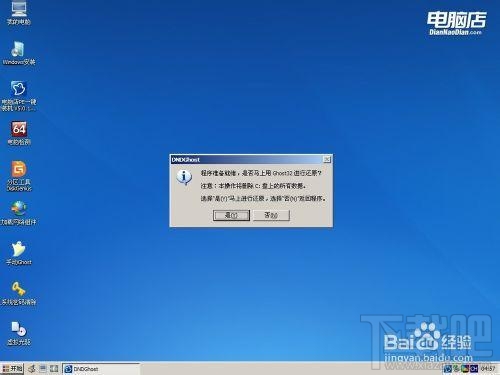Click the colorful display tray icon
Screen dimensions: 500x375
(465, 369)
